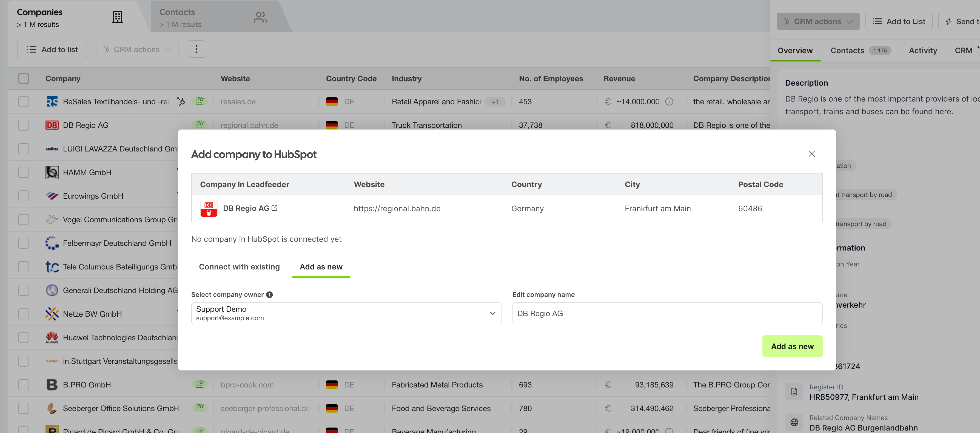This screenshot has width=980, height=433.
Task: Select the Eurowings GmbH checkbox
Action: 23,195
